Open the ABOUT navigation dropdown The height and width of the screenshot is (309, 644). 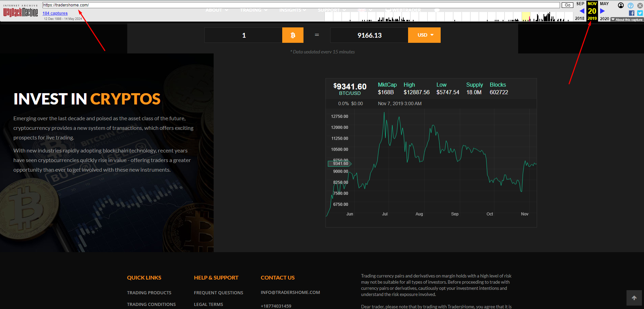point(217,10)
